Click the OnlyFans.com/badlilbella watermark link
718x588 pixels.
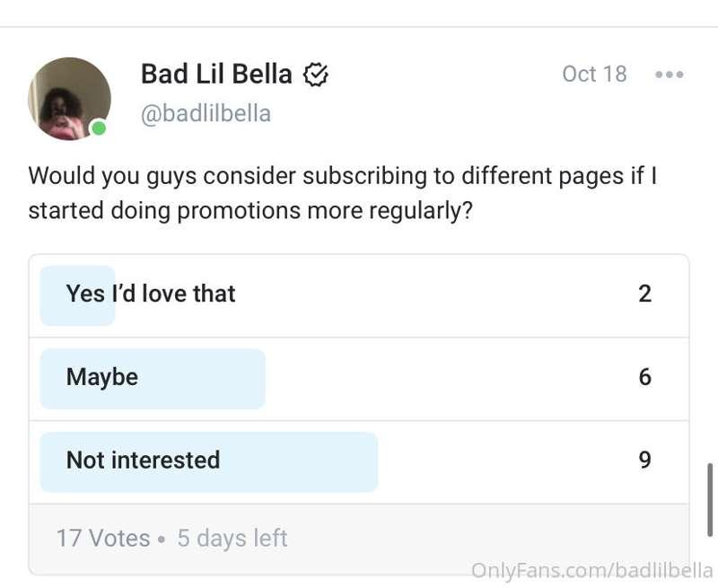pyautogui.click(x=592, y=571)
